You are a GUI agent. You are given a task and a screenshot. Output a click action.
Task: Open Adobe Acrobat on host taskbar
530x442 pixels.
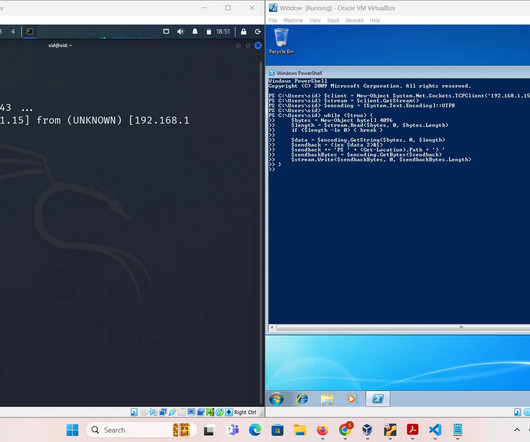(412, 429)
